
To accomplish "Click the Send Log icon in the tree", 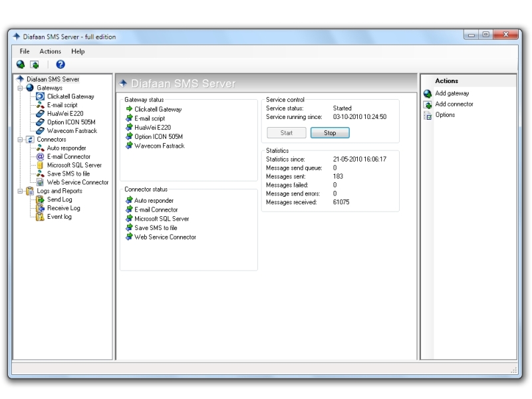I will (x=40, y=199).
